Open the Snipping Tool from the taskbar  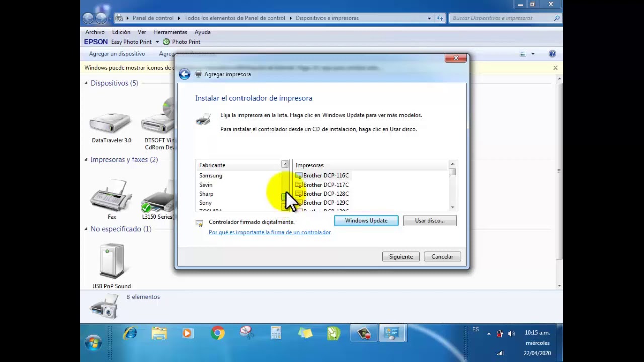(x=246, y=333)
